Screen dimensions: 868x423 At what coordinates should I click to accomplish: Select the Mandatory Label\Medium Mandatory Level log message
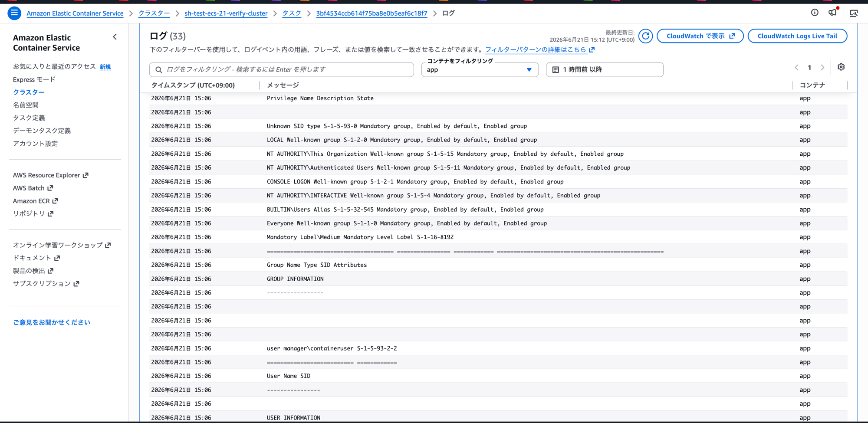tap(360, 237)
